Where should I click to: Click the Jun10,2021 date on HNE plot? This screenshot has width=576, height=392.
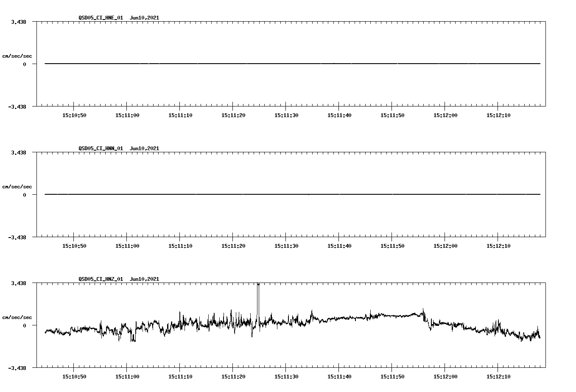point(145,18)
